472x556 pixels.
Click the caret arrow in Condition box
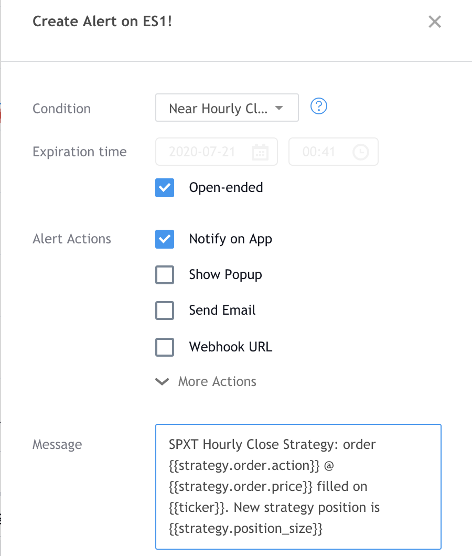279,108
